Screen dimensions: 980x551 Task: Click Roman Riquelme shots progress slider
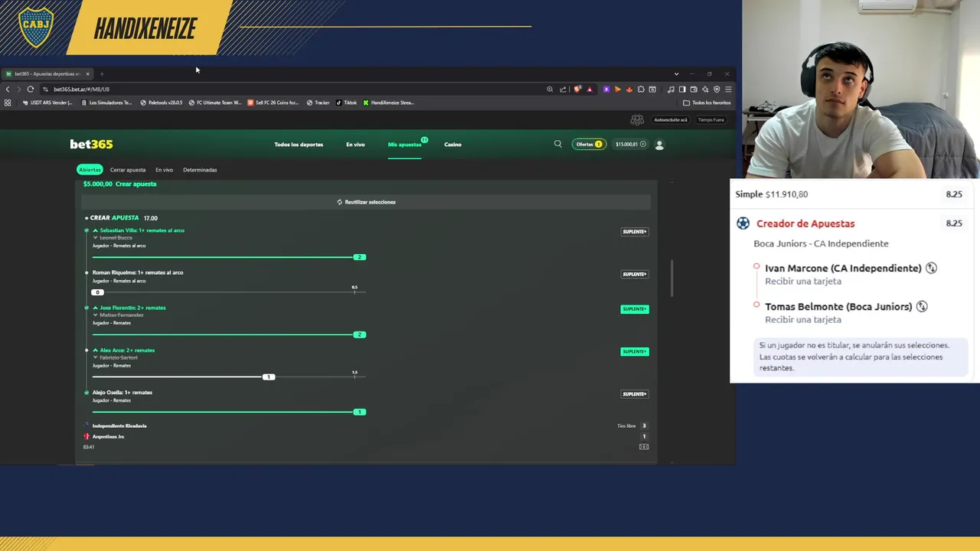pyautogui.click(x=229, y=292)
